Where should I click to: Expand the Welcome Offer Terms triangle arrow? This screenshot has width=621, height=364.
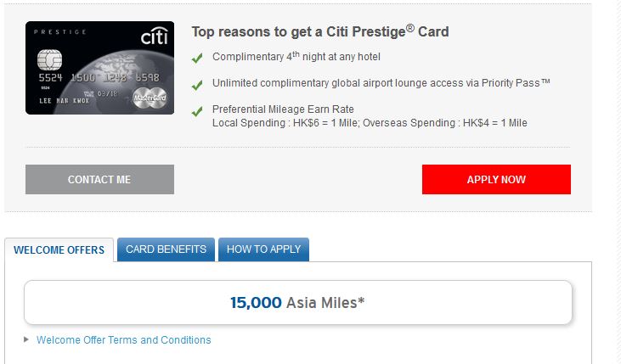point(28,340)
